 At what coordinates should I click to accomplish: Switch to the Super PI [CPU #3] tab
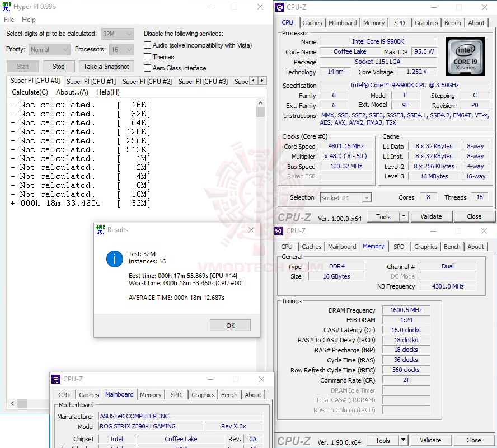[203, 82]
